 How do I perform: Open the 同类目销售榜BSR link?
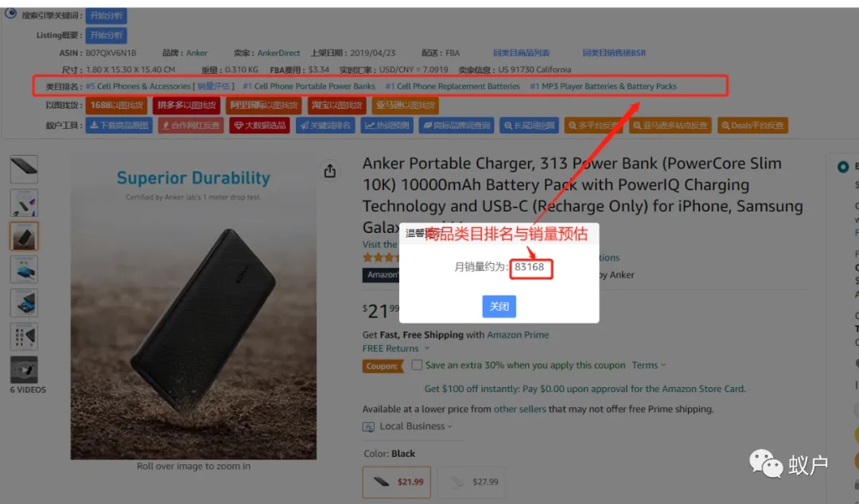click(614, 52)
